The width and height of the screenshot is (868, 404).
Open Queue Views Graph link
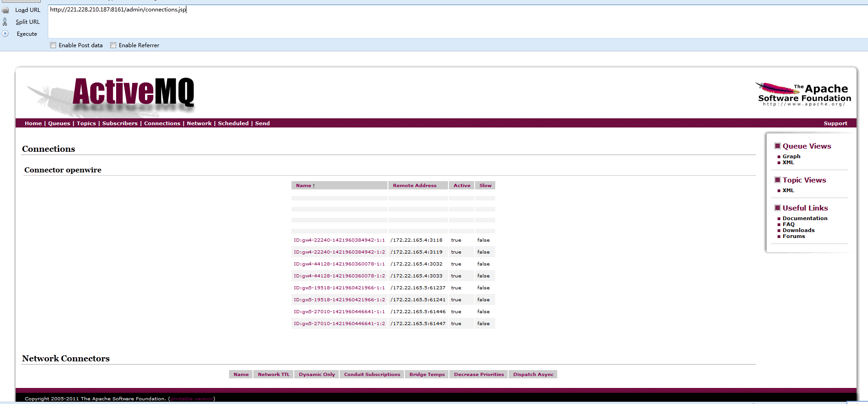coord(791,156)
